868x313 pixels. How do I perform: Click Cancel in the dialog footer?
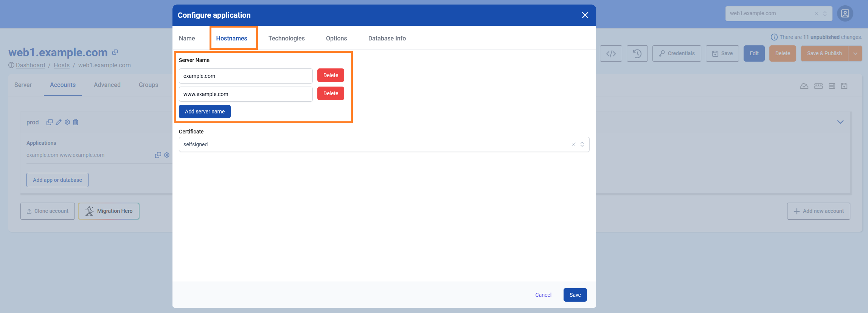click(x=543, y=295)
